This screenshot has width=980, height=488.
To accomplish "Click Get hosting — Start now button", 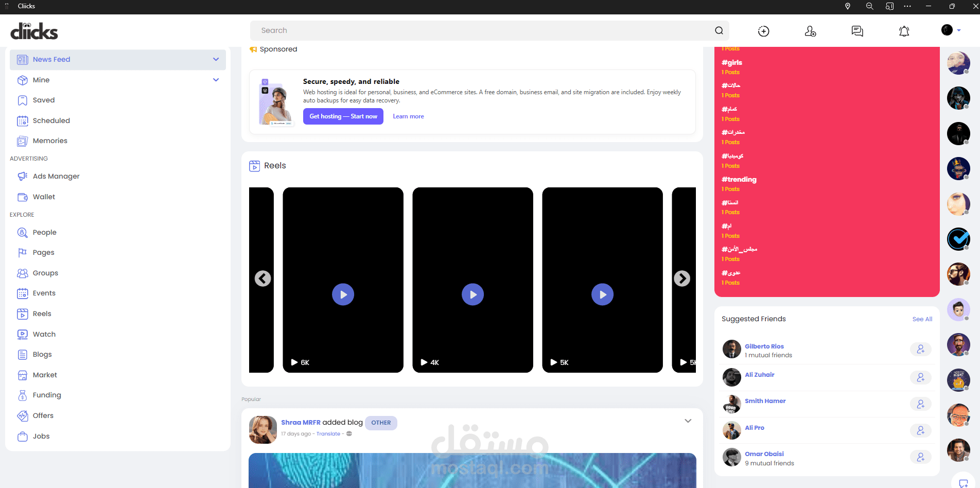I will point(343,116).
